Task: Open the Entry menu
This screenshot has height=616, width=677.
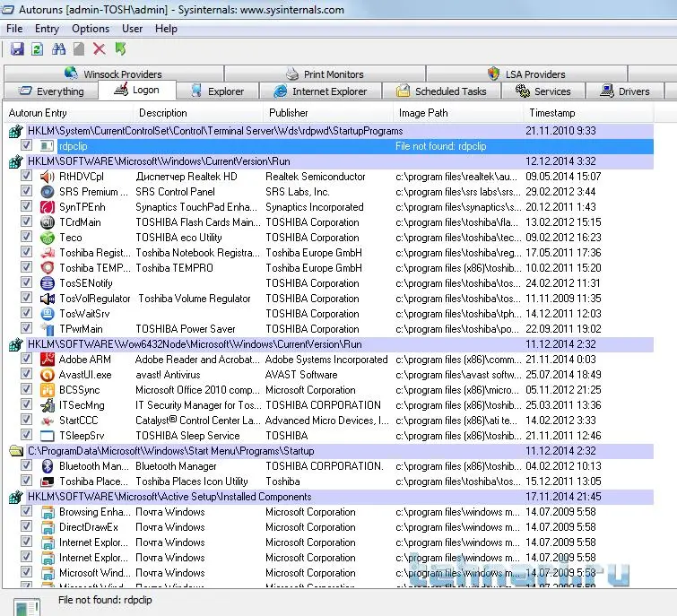Action: 47,29
